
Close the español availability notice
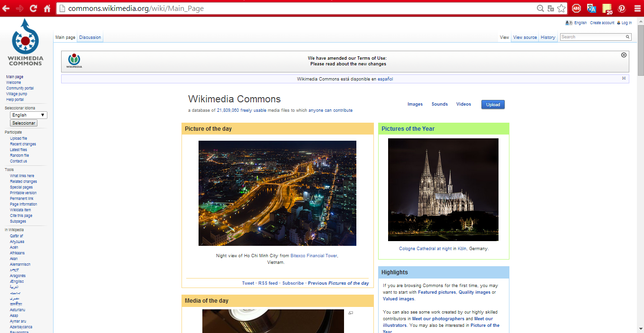tap(624, 78)
